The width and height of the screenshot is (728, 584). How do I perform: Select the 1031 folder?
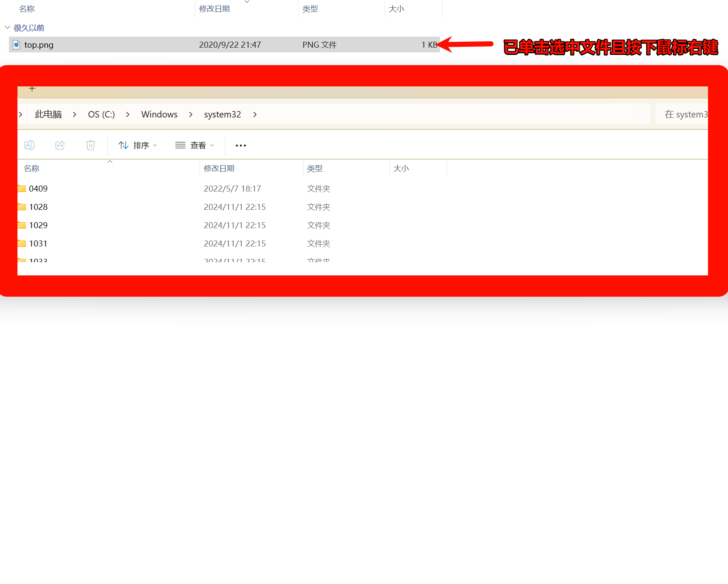(38, 243)
